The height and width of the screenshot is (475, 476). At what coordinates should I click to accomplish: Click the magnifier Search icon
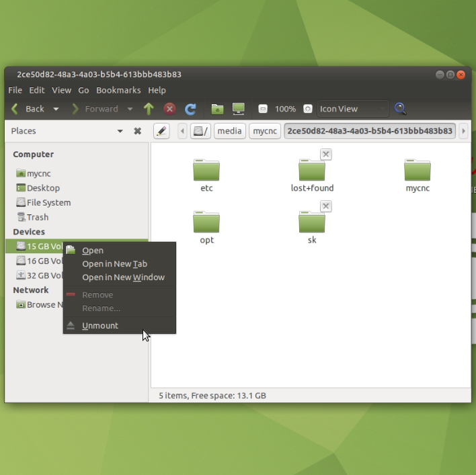coord(400,109)
